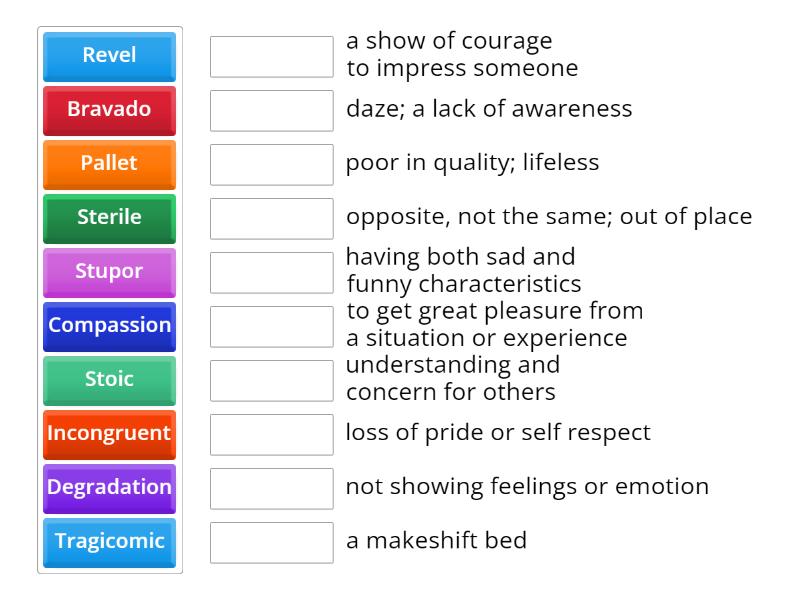Select the red Bravado tile
The image size is (800, 600).
110,110
